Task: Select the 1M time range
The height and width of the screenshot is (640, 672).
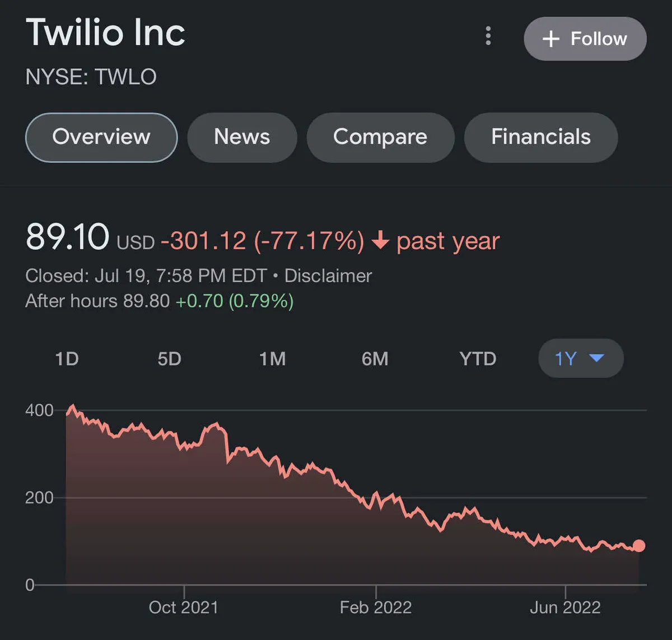Action: click(x=272, y=358)
